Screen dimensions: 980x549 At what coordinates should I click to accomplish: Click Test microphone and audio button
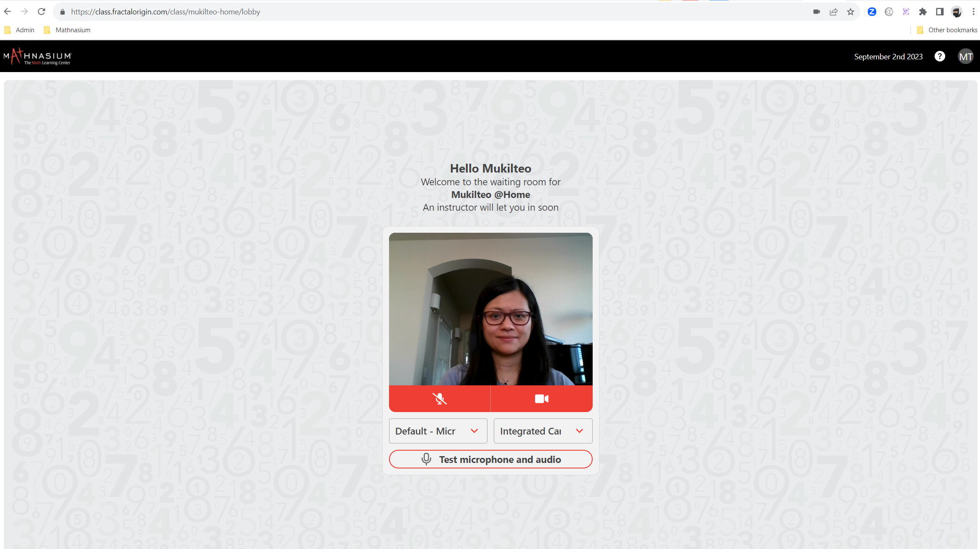click(491, 460)
